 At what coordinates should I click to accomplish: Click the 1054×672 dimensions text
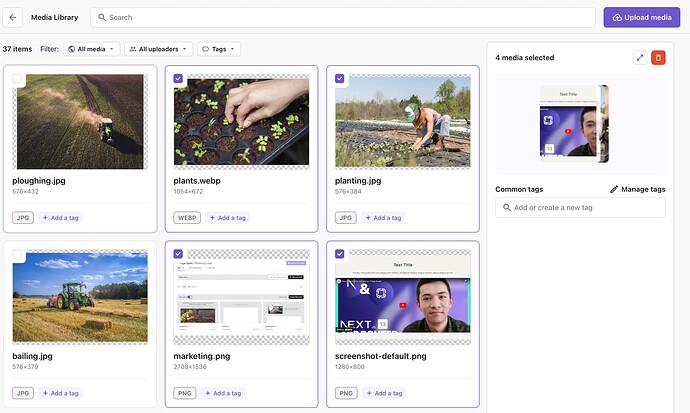pyautogui.click(x=188, y=192)
